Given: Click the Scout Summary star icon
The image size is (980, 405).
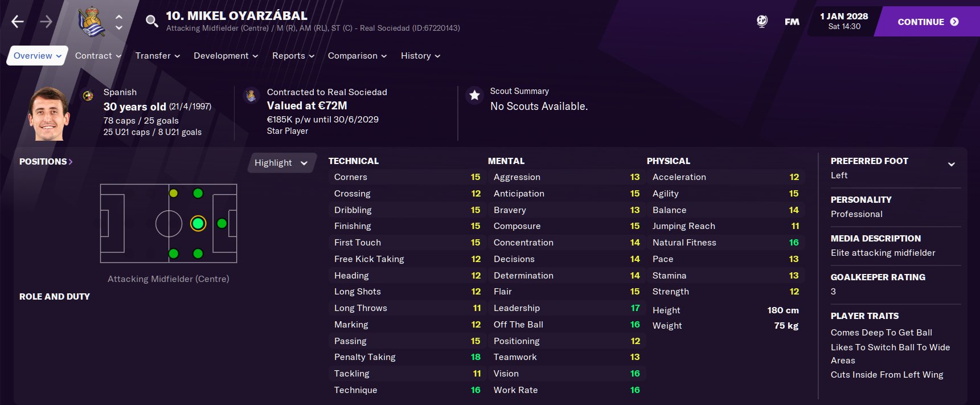Looking at the screenshot, I should point(474,95).
